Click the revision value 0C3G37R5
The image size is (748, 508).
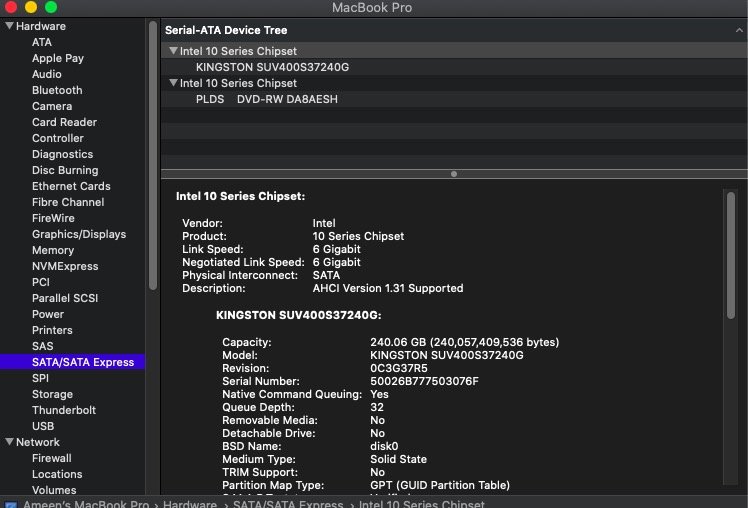(399, 368)
